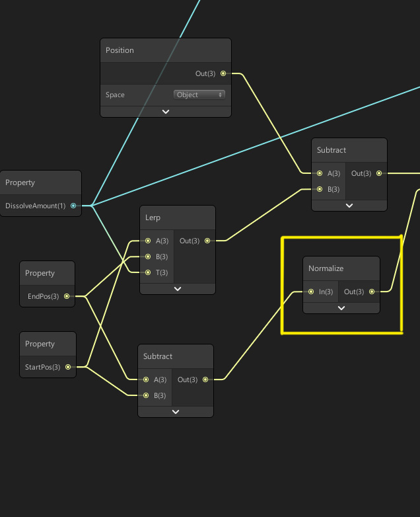Collapse the Subtract node that feeds Normalize
420x517 pixels.
point(176,411)
